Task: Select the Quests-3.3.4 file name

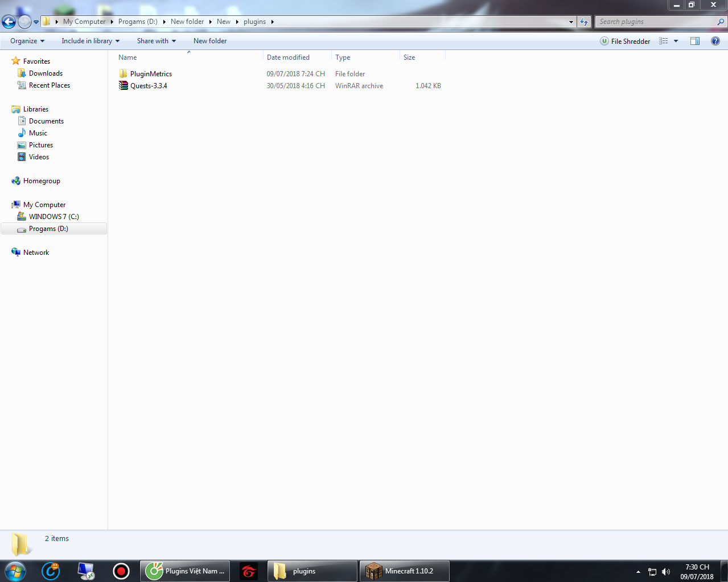Action: click(149, 86)
